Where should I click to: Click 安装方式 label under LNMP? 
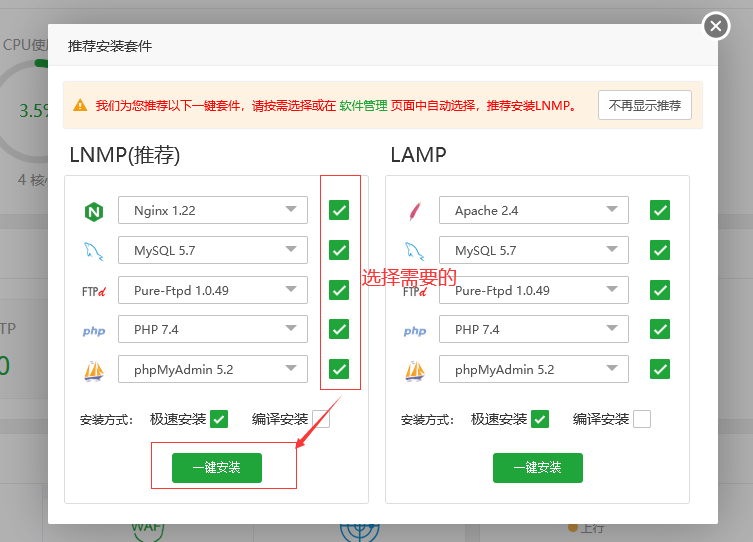tap(106, 420)
